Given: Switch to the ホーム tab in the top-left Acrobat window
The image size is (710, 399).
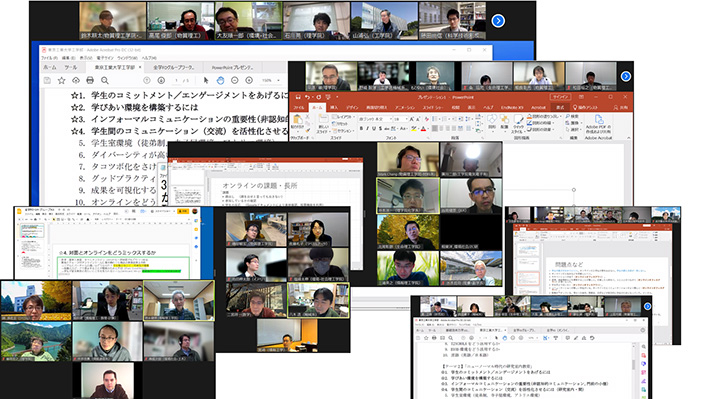Looking at the screenshot, I should 50,67.
